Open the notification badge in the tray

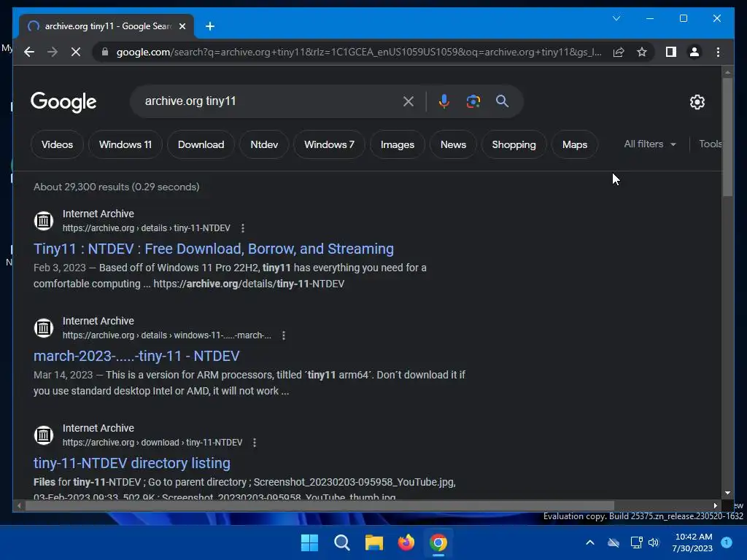point(727,542)
